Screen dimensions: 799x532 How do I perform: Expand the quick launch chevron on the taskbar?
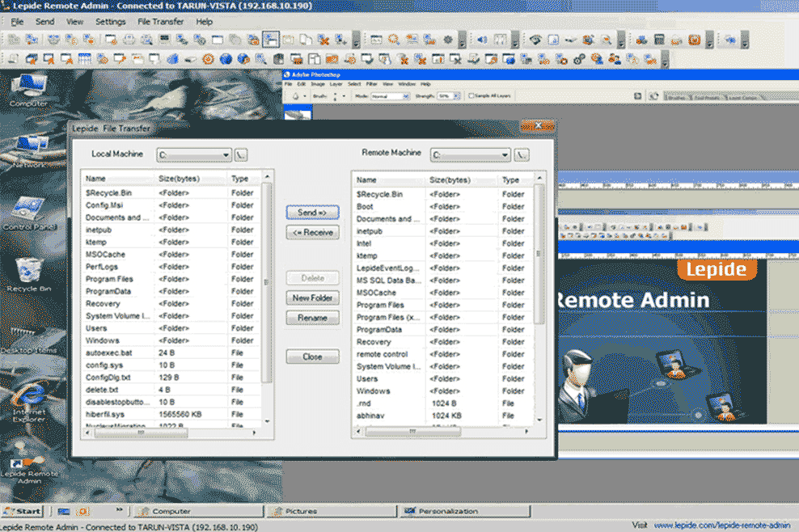119,509
